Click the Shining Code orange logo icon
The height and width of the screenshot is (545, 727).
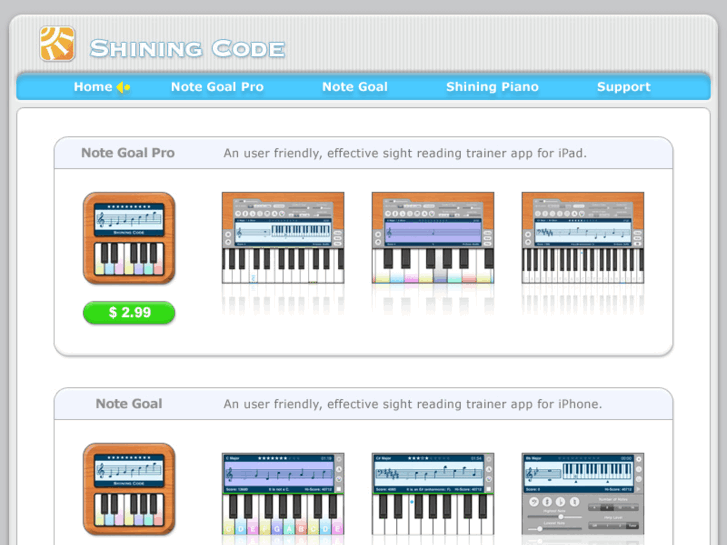(57, 44)
